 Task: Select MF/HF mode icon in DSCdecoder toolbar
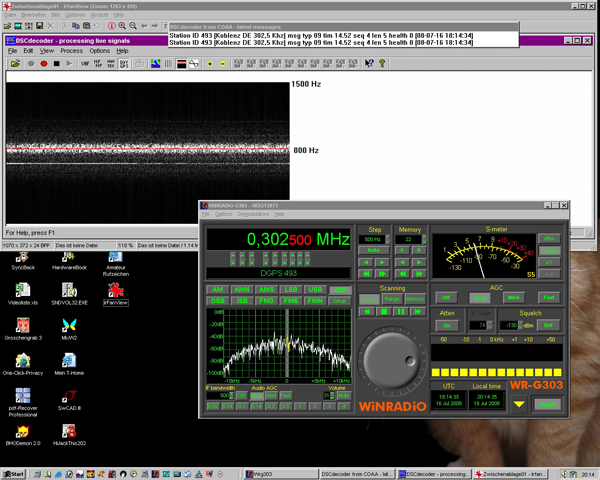click(x=98, y=64)
